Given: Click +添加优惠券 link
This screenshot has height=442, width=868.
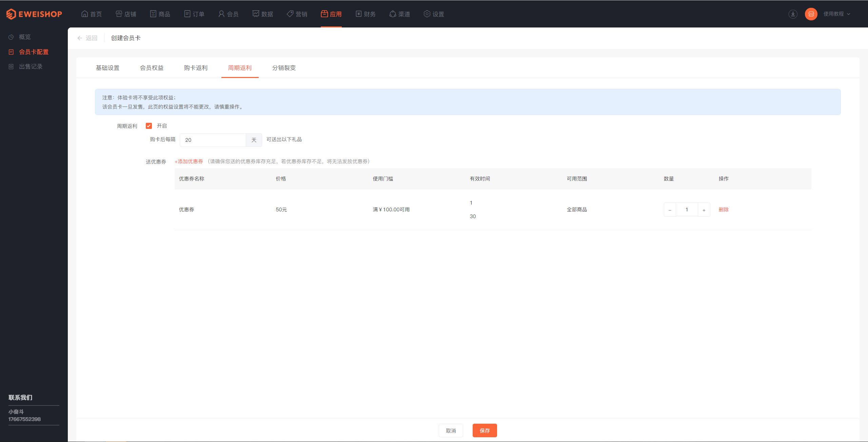Looking at the screenshot, I should 189,161.
